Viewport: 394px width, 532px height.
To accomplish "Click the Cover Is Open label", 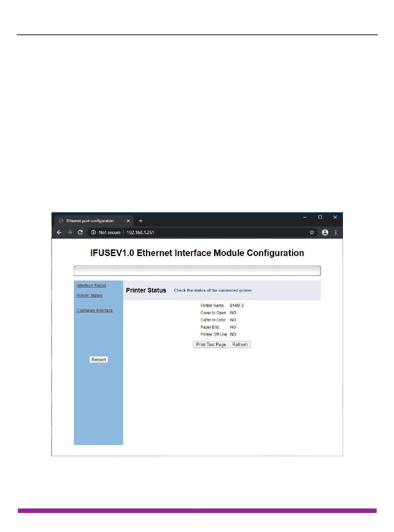I will 213,313.
